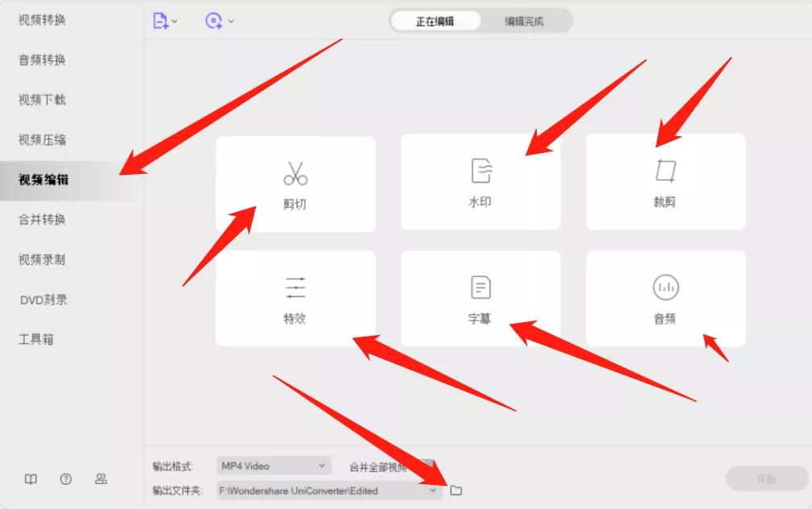Screen dimensions: 812x509
Task: Toggle the 合并全部视频 switch
Action: (x=426, y=466)
